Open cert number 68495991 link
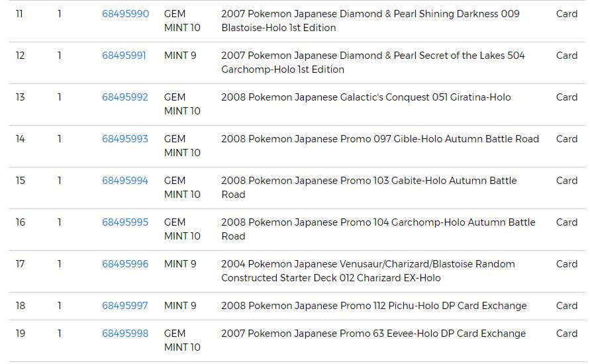The height and width of the screenshot is (364, 590). (124, 56)
